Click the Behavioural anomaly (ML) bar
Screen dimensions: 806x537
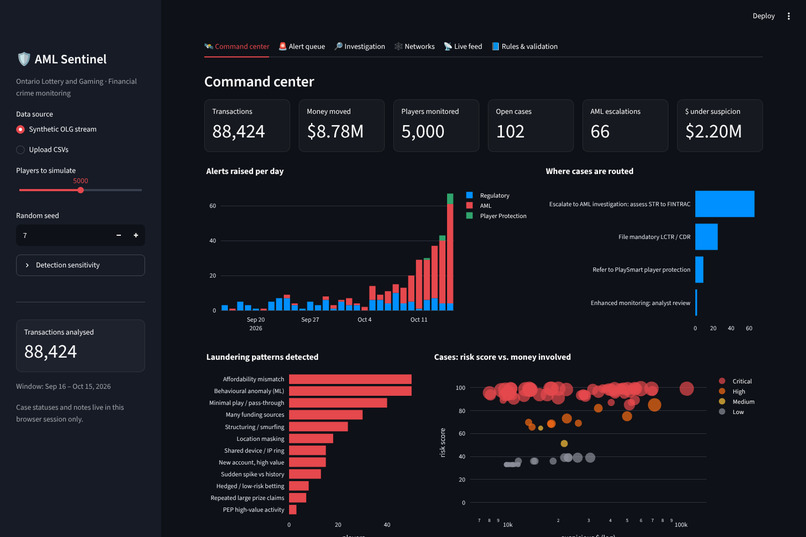point(350,391)
